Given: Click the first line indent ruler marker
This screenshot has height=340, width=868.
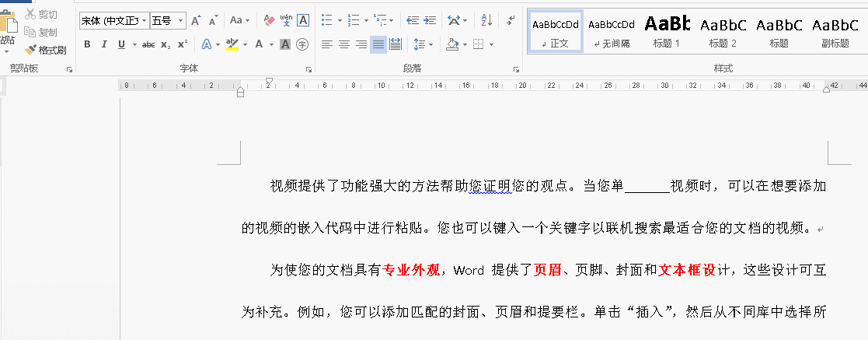Looking at the screenshot, I should (269, 82).
